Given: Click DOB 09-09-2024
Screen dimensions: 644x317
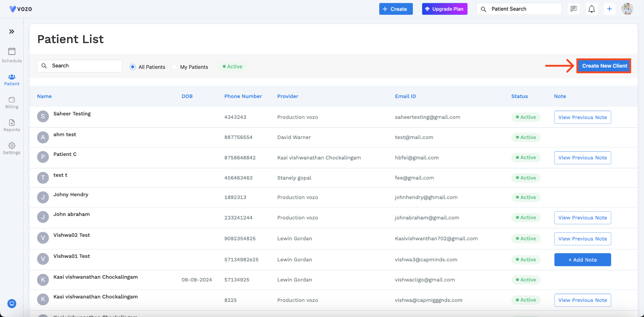Looking at the screenshot, I should pos(197,280).
